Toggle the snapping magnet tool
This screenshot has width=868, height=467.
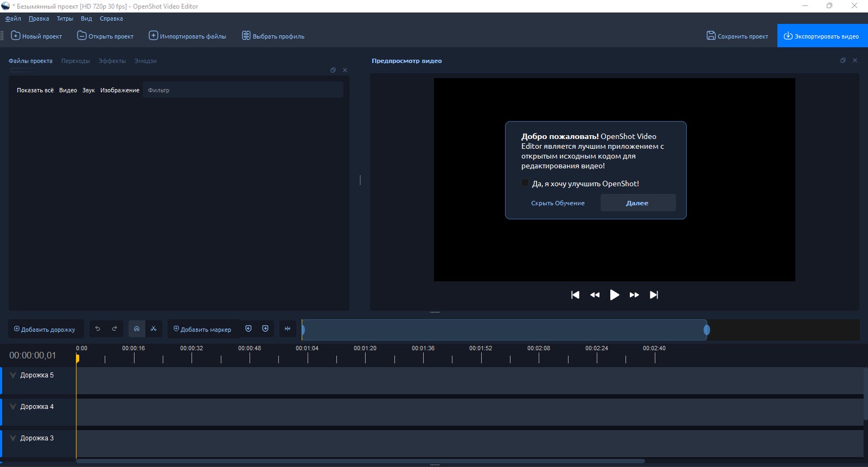click(137, 329)
